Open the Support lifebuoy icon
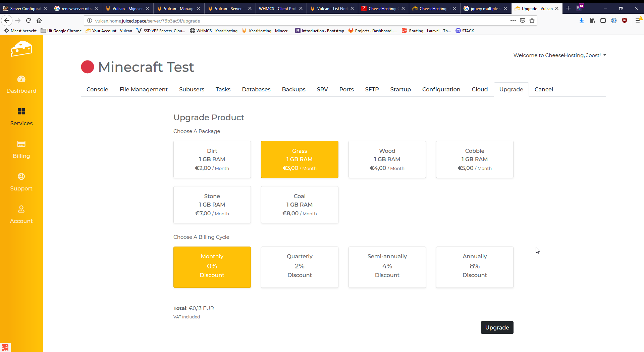Screen dimensions: 644x352 coord(21,177)
